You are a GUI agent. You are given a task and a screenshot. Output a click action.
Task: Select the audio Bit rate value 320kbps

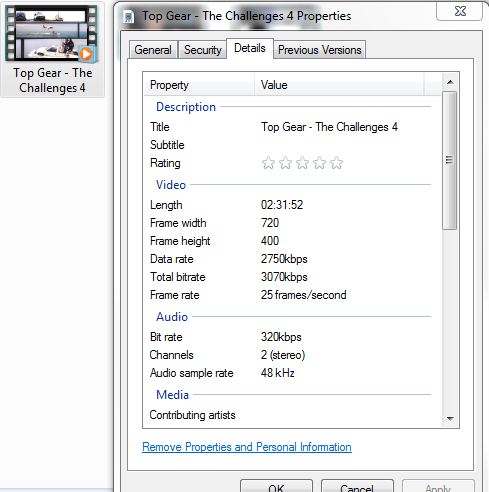[281, 337]
